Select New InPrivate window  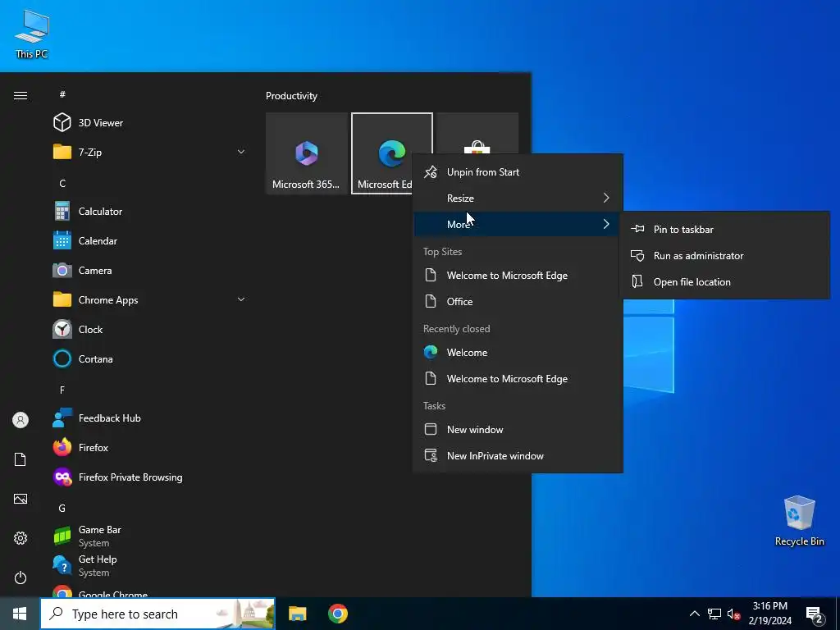[x=518, y=456]
